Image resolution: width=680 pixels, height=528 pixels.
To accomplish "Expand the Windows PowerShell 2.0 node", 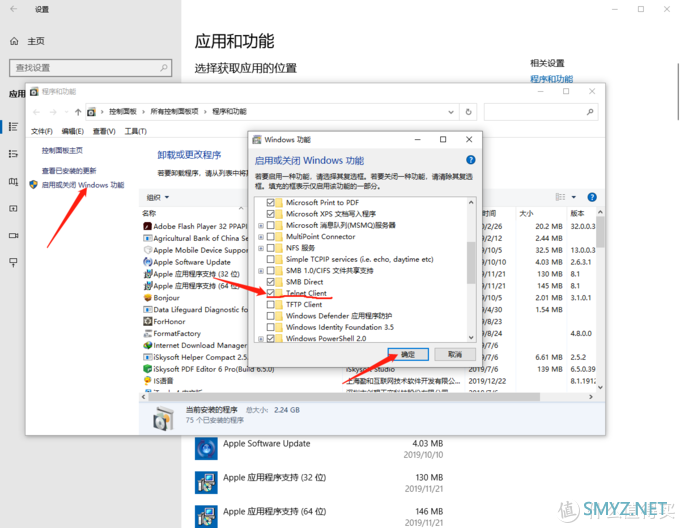I will click(x=261, y=339).
